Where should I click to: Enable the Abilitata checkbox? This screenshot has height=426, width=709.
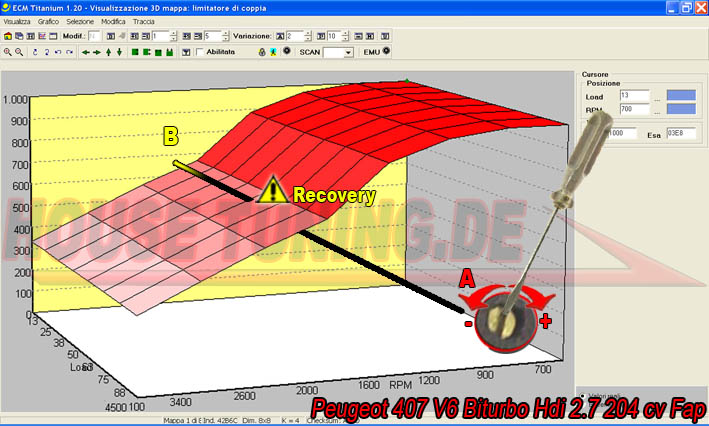199,51
